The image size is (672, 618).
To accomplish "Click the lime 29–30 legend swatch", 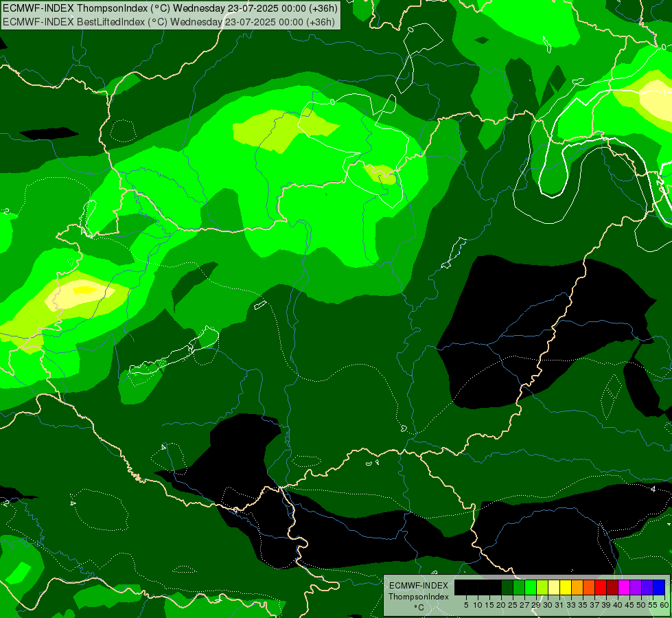I will pos(542,587).
